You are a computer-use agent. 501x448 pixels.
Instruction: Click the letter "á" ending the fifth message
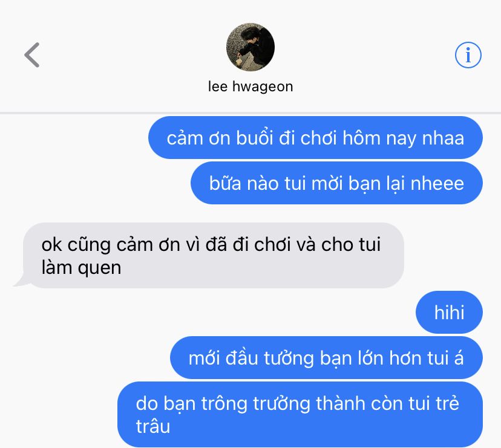coord(459,358)
